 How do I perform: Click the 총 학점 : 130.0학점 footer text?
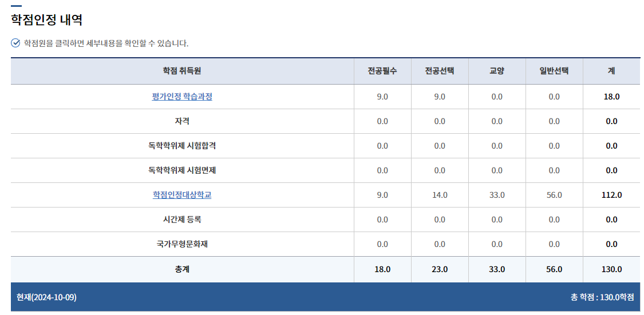(602, 297)
